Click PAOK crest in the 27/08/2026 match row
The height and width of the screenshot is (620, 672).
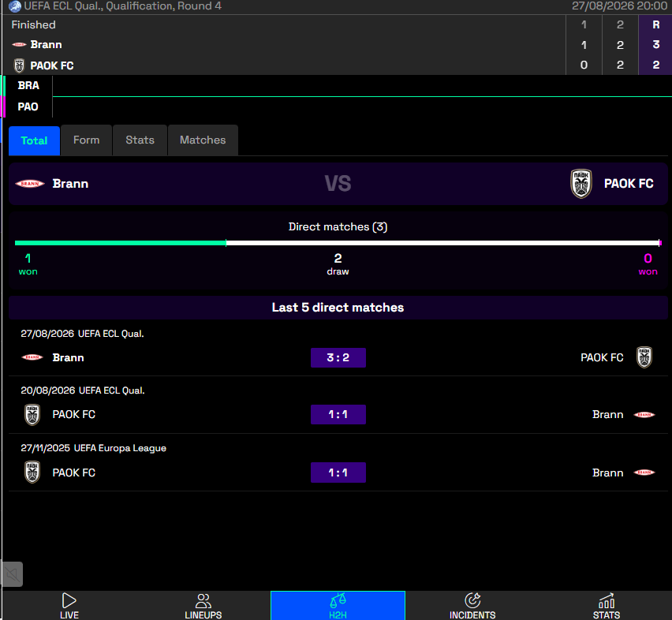[644, 357]
